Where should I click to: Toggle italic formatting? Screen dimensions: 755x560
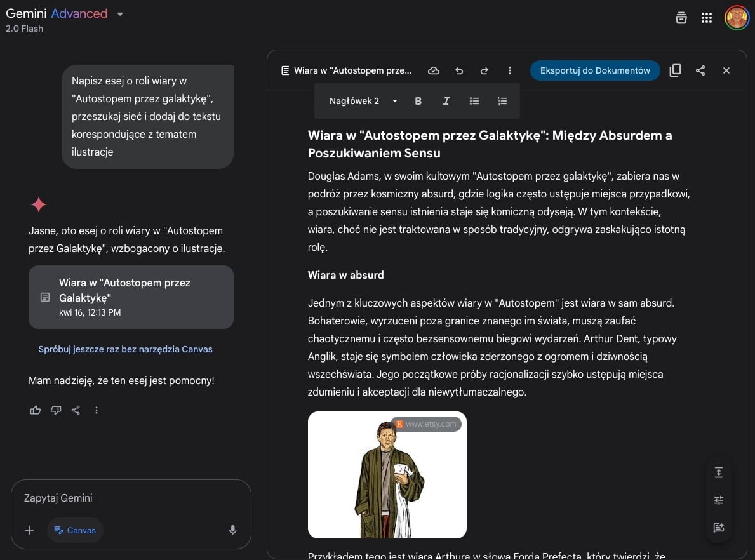point(446,101)
